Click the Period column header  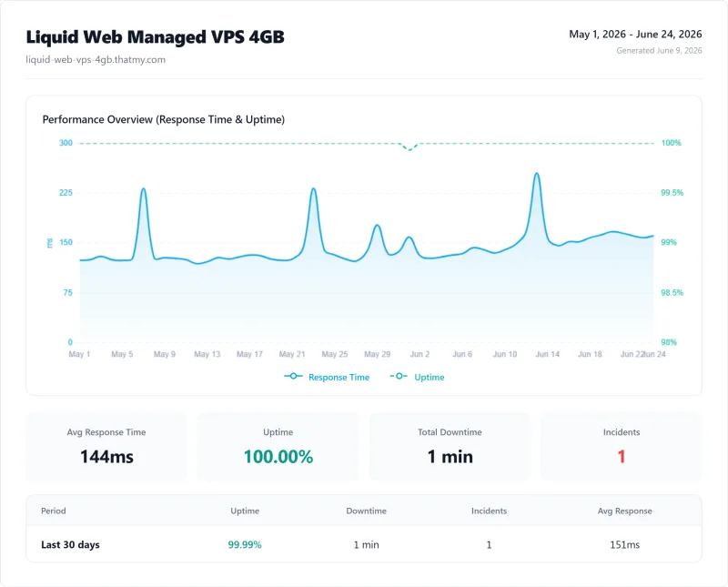tap(54, 511)
